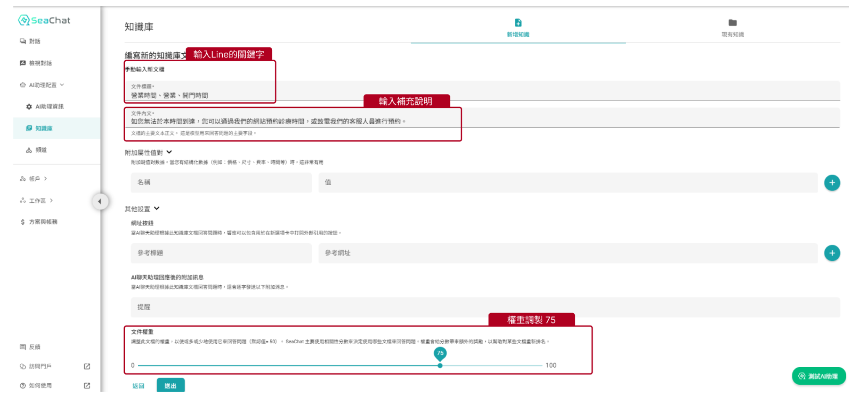Viewport: 868px width, 398px height.
Task: Collapse the 其他設置 section
Action: 157,209
